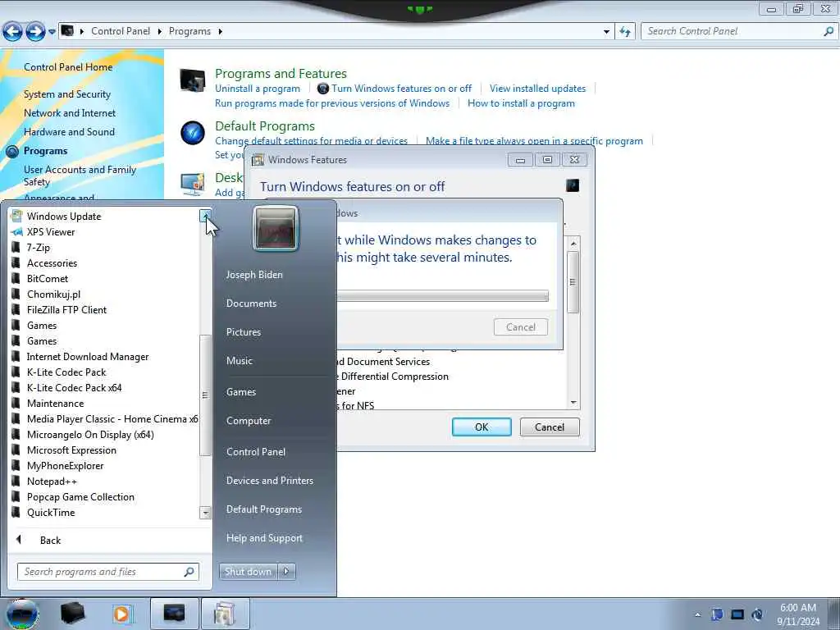Screen dimensions: 840x630
Task: Click the taskbar clock
Action: click(798, 614)
